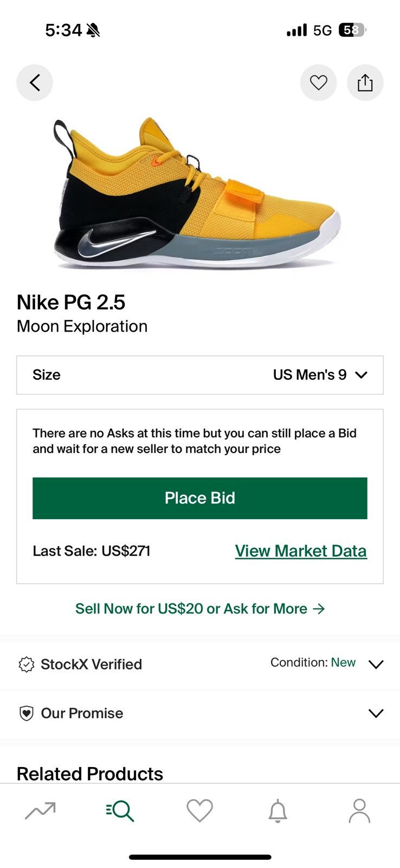Tap Sell Now for US$20 link
The height and width of the screenshot is (868, 400).
tap(200, 609)
